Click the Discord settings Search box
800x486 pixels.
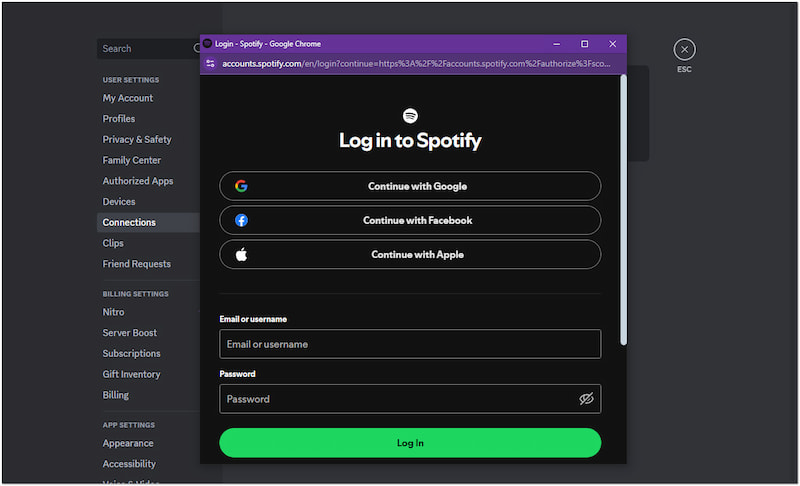(x=148, y=48)
